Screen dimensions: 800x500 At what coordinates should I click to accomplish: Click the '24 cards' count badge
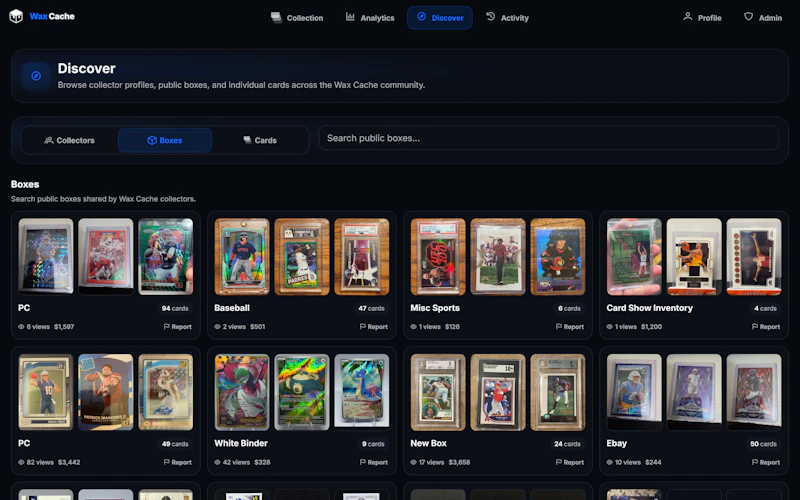pos(567,444)
